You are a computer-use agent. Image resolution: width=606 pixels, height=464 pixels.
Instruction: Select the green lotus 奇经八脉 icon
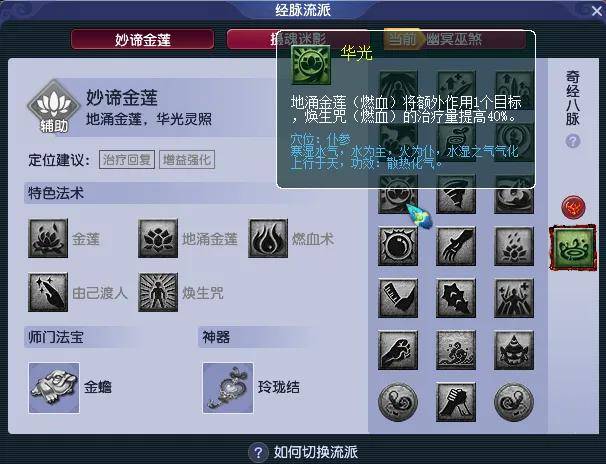[x=573, y=248]
